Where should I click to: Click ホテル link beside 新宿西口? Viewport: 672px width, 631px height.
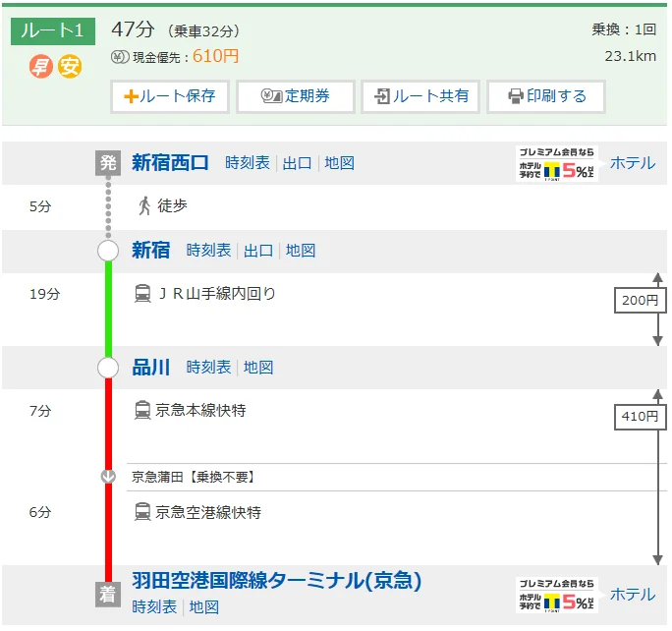click(632, 163)
